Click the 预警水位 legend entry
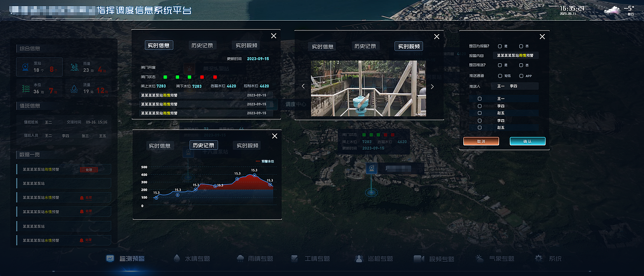This screenshot has width=644, height=276. [x=264, y=161]
